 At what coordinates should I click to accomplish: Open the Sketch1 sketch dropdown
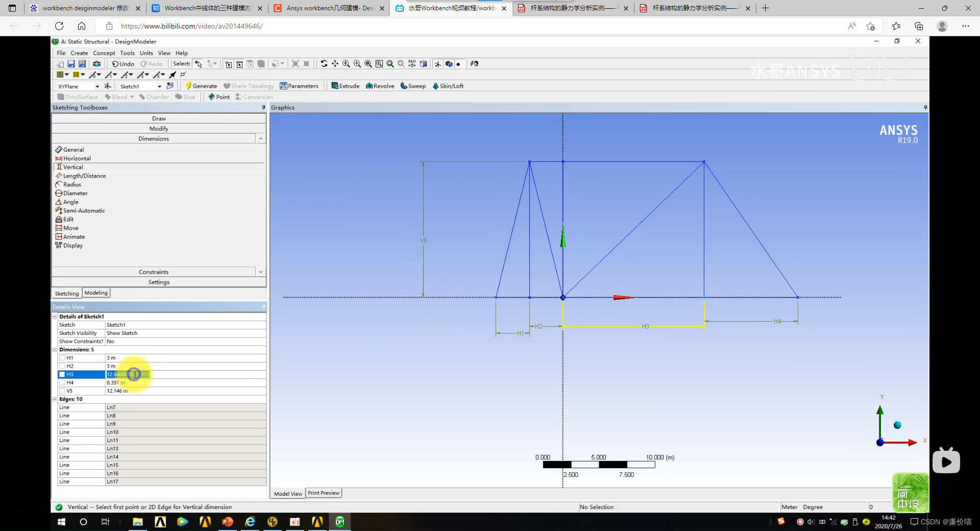[x=159, y=86]
